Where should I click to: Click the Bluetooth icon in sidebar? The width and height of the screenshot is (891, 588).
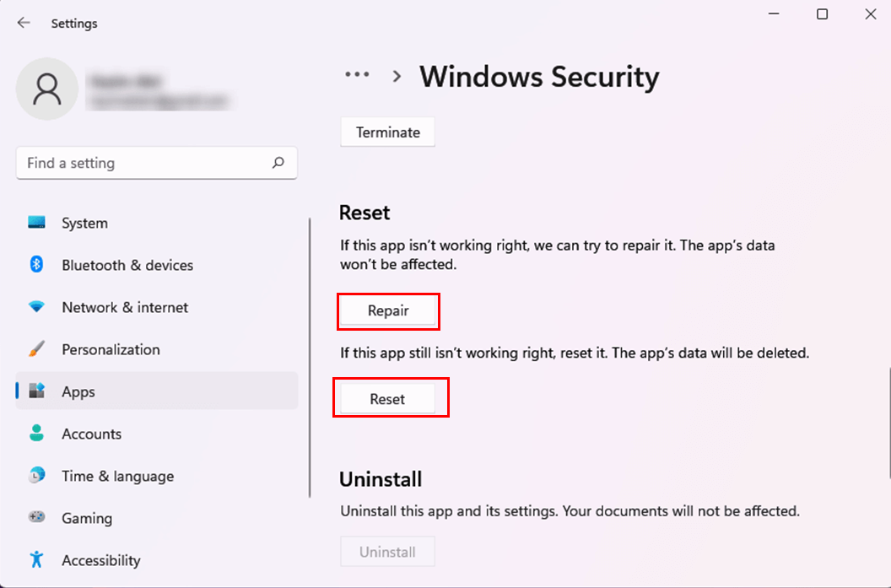[36, 265]
